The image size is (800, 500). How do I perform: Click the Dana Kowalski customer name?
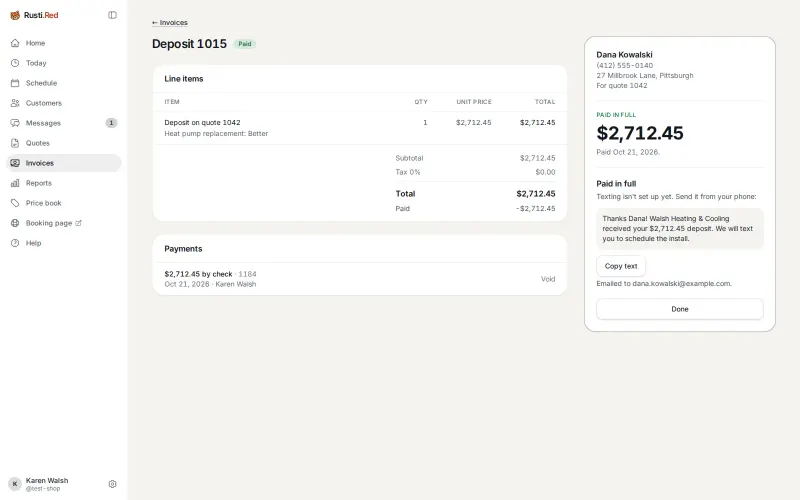624,55
